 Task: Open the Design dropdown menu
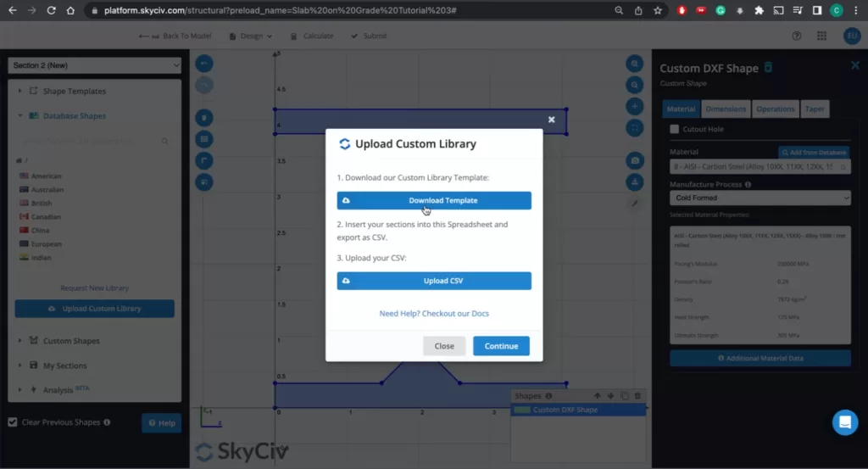point(251,36)
